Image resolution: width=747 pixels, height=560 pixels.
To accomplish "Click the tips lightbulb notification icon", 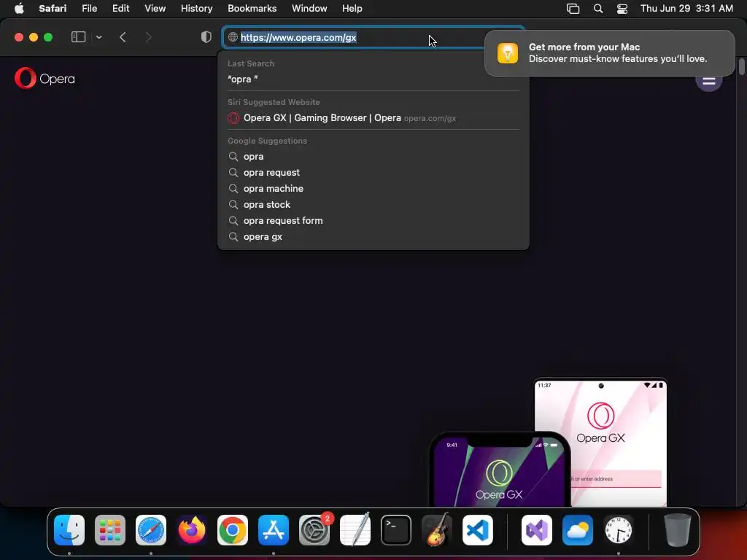I will pyautogui.click(x=508, y=52).
